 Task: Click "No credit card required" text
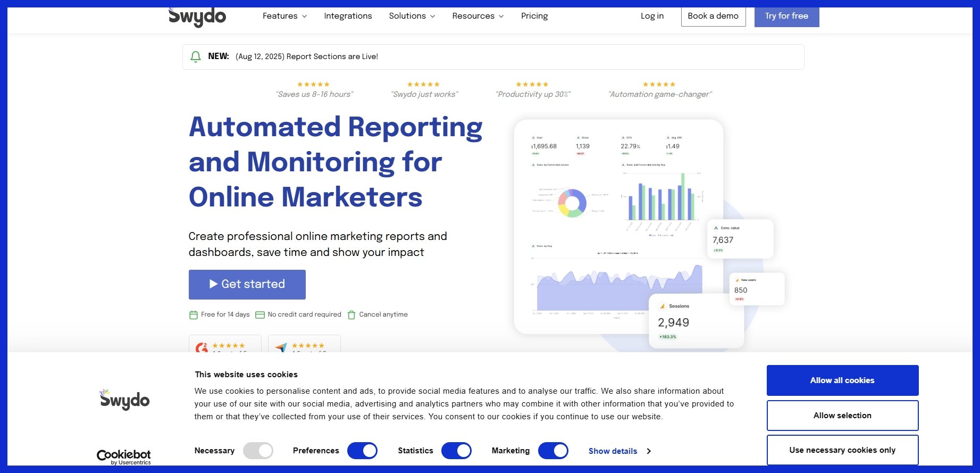[x=304, y=314]
